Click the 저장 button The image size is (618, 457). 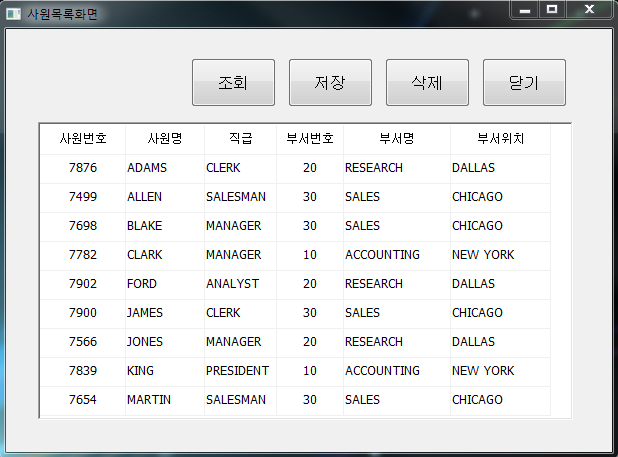[330, 83]
